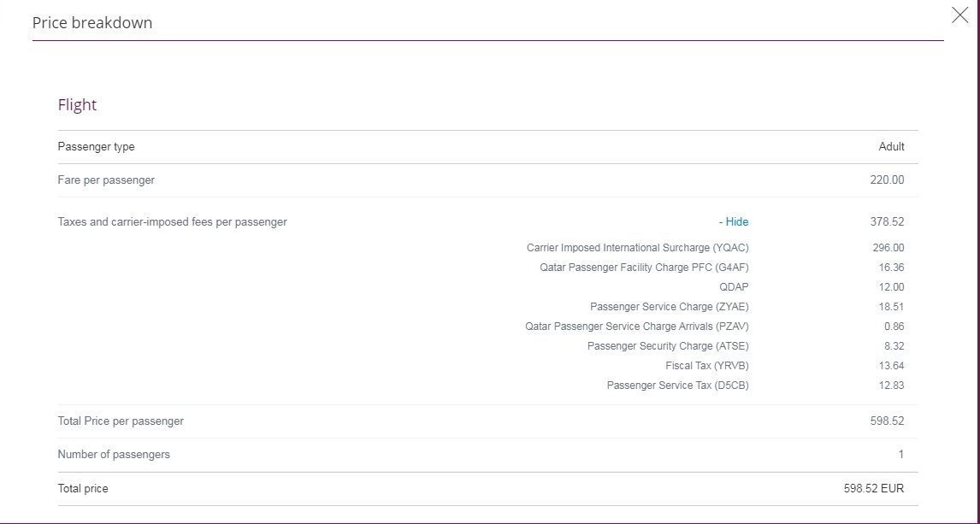Click the taxes total 378.52
The width and height of the screenshot is (980, 524).
pos(887,221)
